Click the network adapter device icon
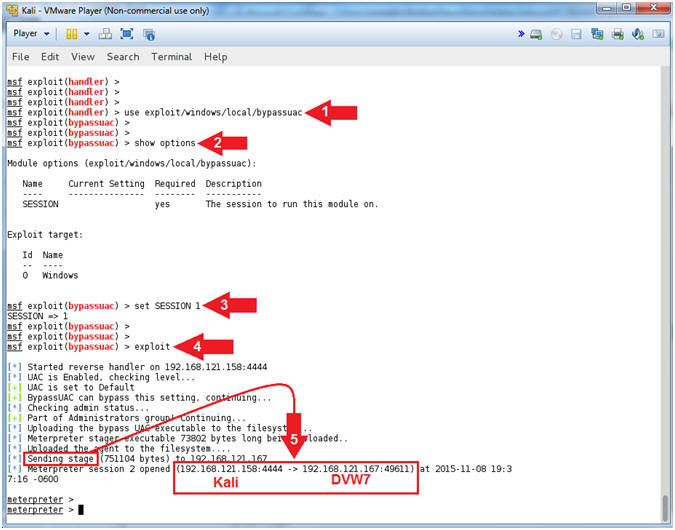 pos(597,34)
